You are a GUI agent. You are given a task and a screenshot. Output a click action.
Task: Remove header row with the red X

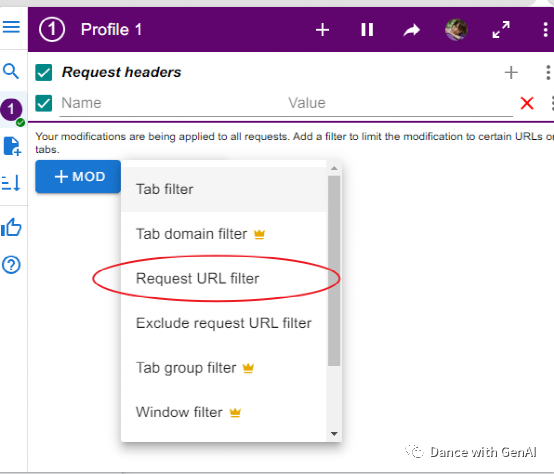click(527, 103)
